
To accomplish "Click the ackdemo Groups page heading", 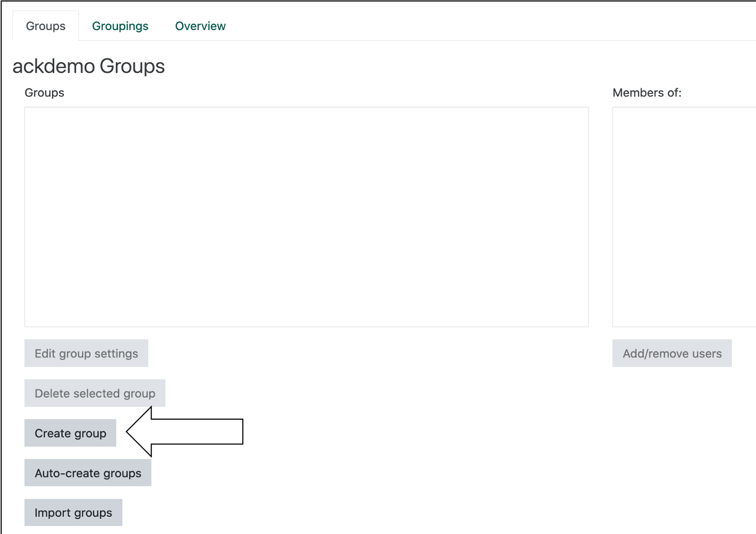I will click(x=89, y=66).
